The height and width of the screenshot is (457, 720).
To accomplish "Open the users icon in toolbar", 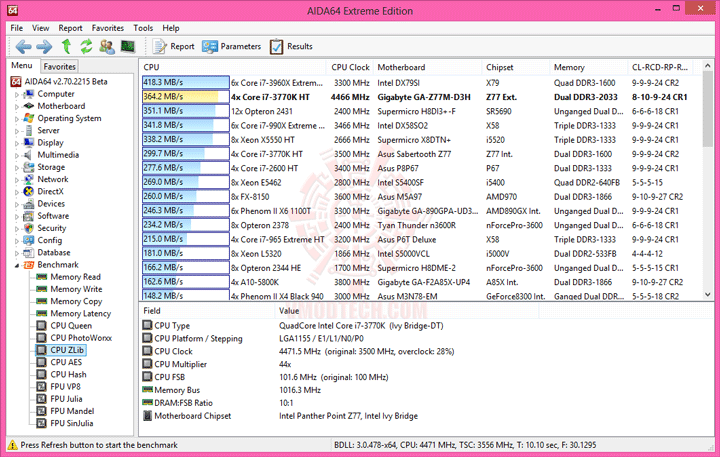I will [x=107, y=46].
